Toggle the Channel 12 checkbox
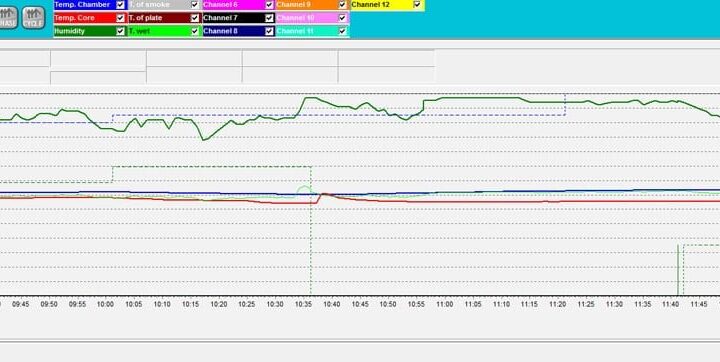Screen dimensions: 720x362 [417, 5]
